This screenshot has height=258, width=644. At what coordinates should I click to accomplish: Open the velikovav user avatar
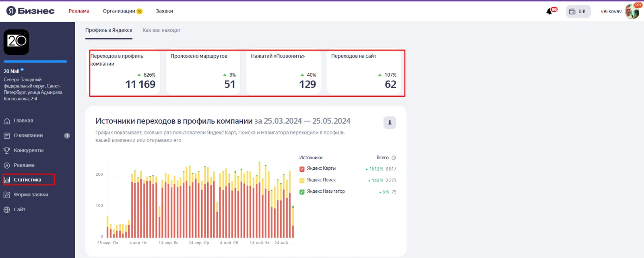point(632,11)
